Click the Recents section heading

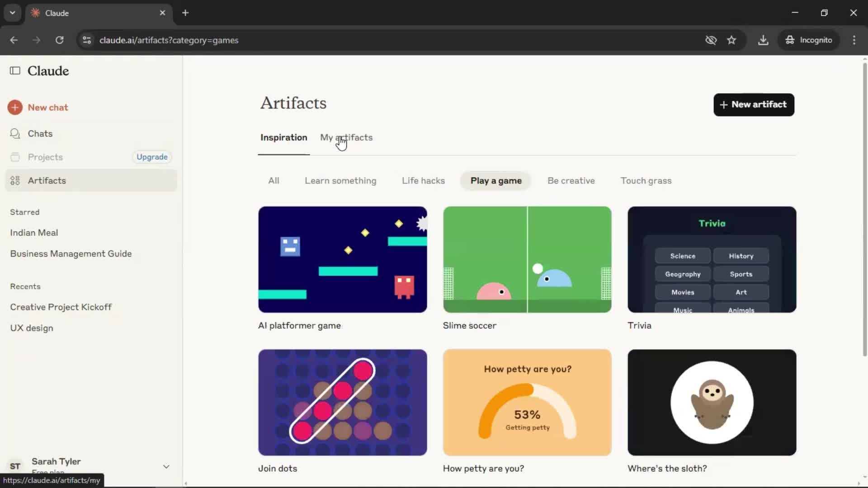[x=25, y=286]
